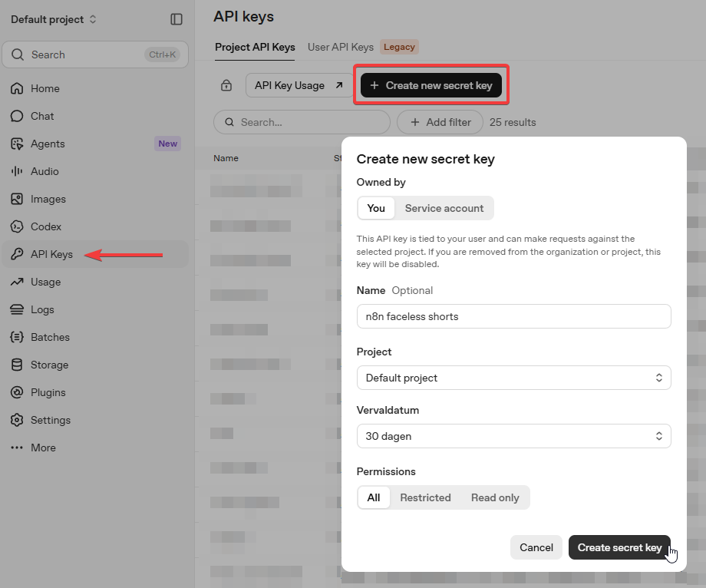Open Usage in the sidebar
This screenshot has height=588, width=706.
95,282
